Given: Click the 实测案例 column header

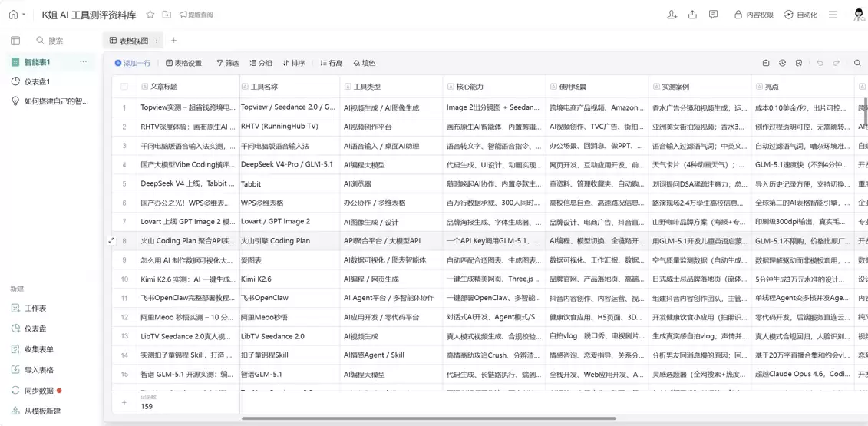Looking at the screenshot, I should [700, 87].
